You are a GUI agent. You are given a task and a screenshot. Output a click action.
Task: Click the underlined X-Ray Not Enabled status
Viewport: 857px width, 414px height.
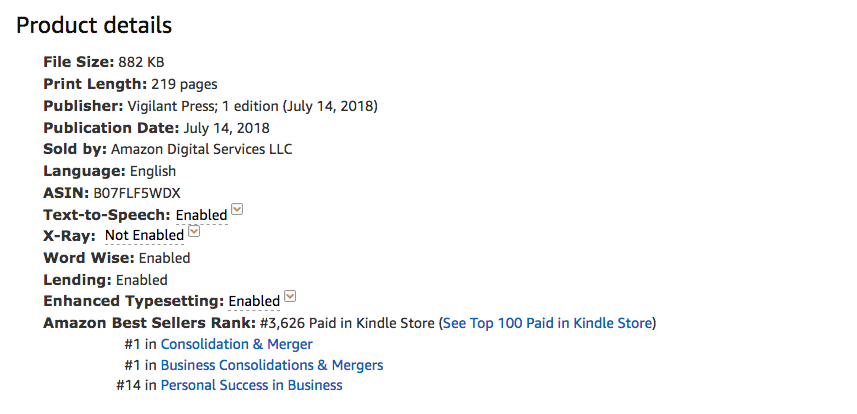[144, 236]
